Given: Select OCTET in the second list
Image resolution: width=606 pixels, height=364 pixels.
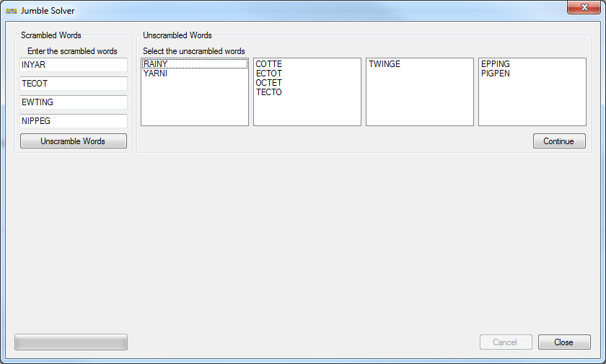Looking at the screenshot, I should (x=269, y=83).
